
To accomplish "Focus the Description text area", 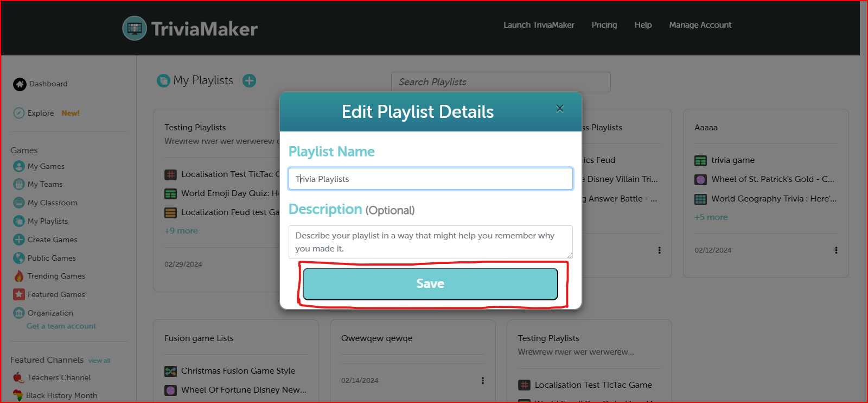I will 430,242.
